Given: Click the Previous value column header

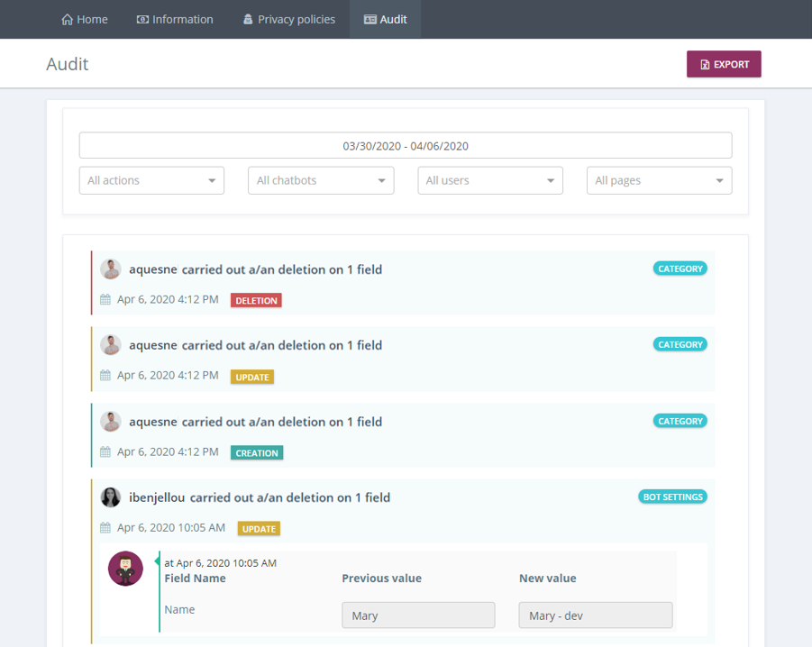Looking at the screenshot, I should pyautogui.click(x=381, y=579).
